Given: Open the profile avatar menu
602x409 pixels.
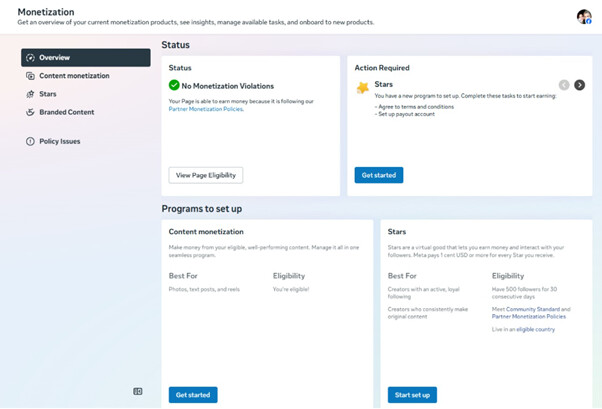Looking at the screenshot, I should pyautogui.click(x=584, y=17).
